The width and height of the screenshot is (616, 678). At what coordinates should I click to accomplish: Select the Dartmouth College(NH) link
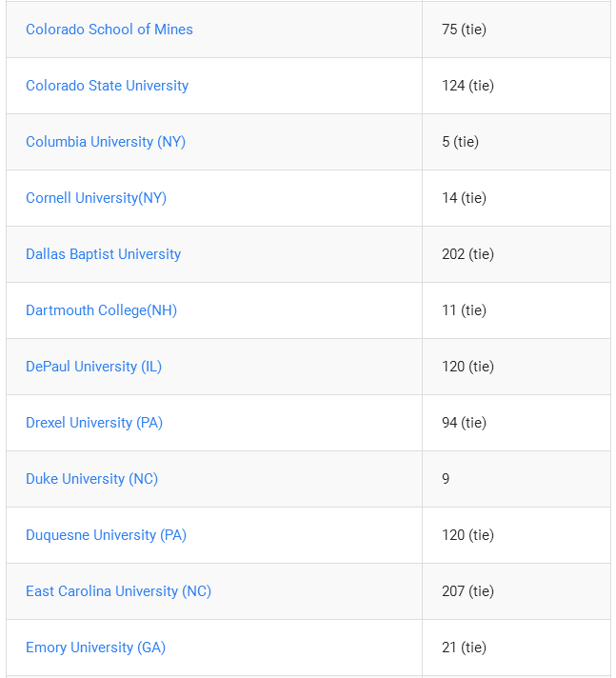[101, 310]
